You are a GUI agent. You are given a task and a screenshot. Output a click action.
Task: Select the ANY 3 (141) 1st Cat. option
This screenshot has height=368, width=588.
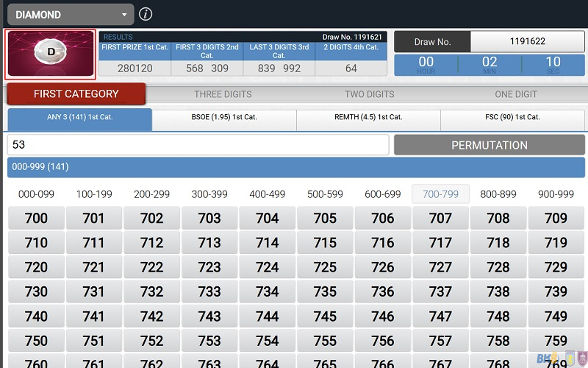[79, 117]
